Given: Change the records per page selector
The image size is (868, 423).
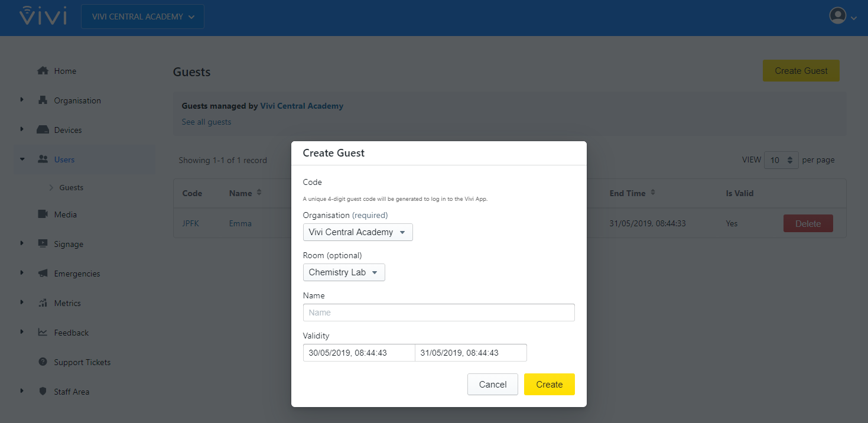Looking at the screenshot, I should tap(781, 160).
